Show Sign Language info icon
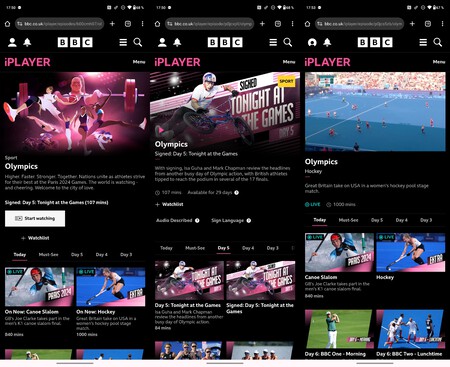This screenshot has width=450, height=367. 249,220
